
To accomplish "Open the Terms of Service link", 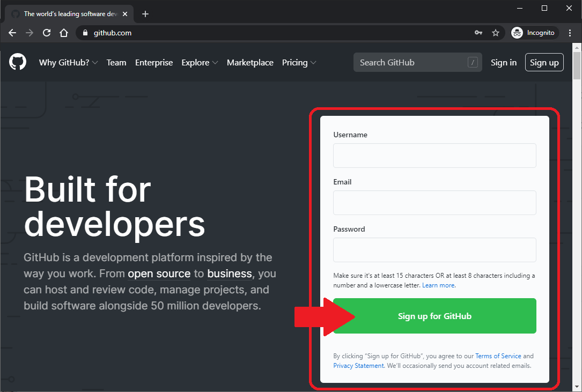I will pos(498,356).
